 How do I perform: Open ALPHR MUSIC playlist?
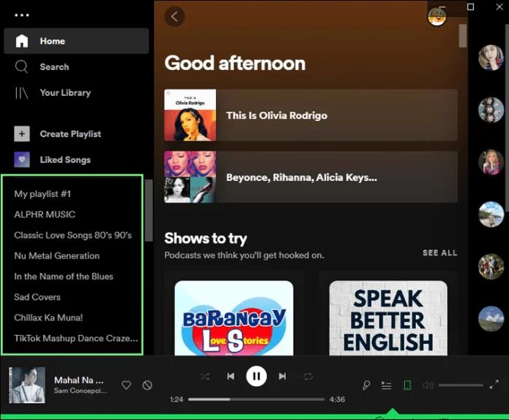point(44,214)
